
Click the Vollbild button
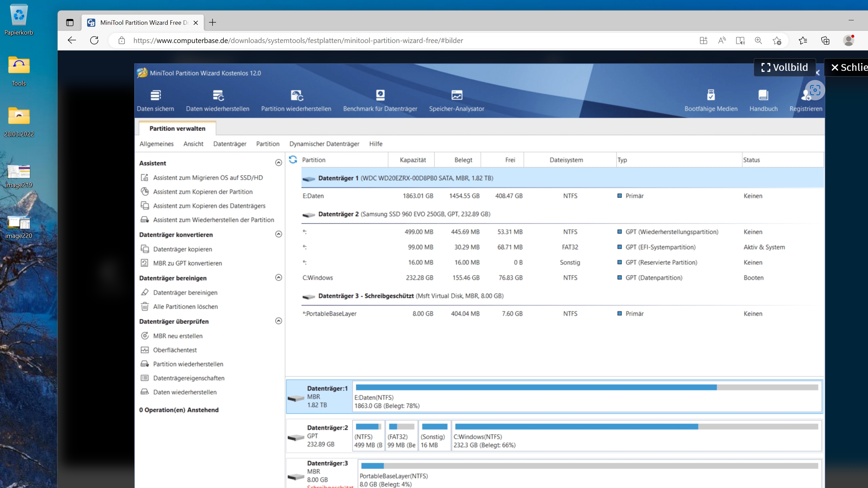(x=785, y=67)
